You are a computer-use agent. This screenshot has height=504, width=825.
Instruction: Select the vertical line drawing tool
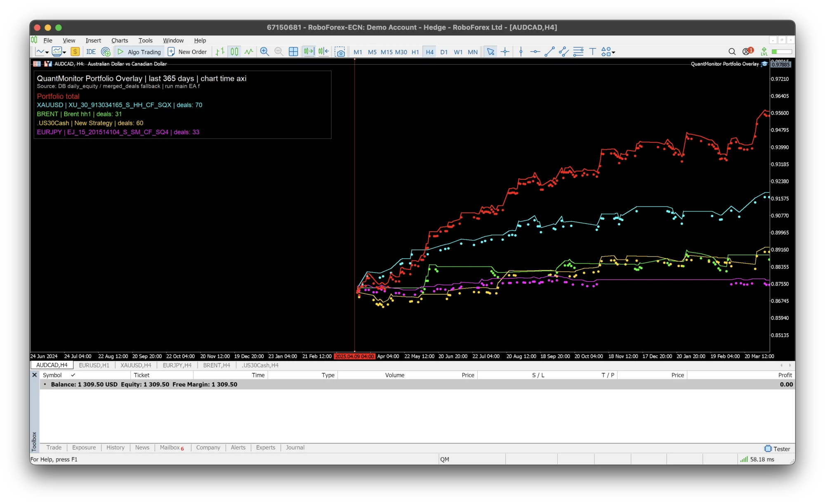pos(521,52)
